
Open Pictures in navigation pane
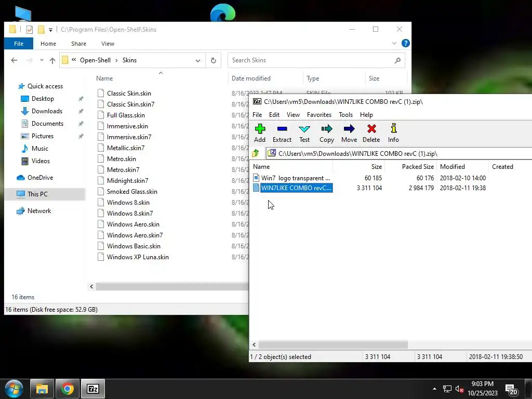(x=43, y=136)
